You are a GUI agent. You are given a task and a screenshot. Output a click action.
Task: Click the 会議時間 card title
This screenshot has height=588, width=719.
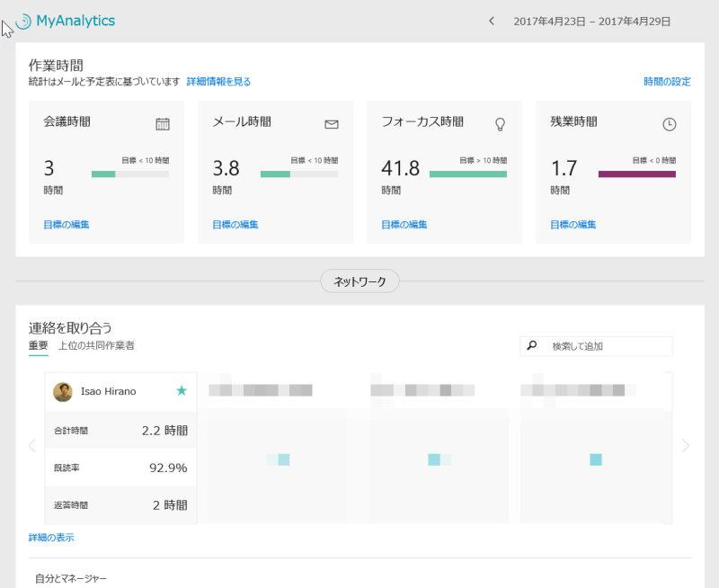67,121
